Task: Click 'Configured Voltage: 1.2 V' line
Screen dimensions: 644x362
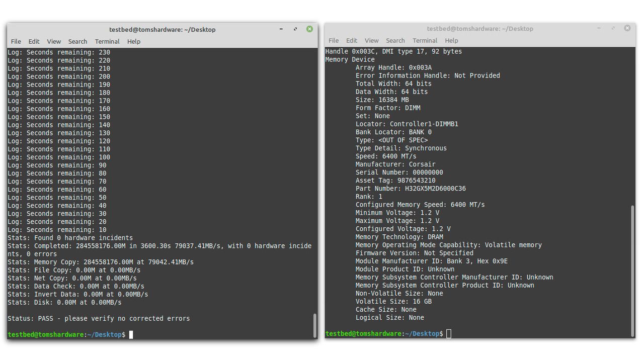Action: pos(403,229)
